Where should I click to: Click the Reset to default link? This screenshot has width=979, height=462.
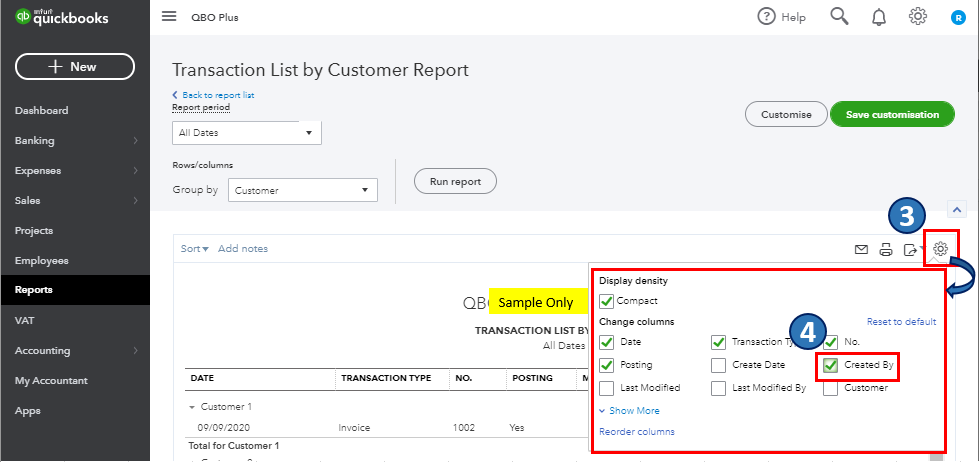point(901,322)
